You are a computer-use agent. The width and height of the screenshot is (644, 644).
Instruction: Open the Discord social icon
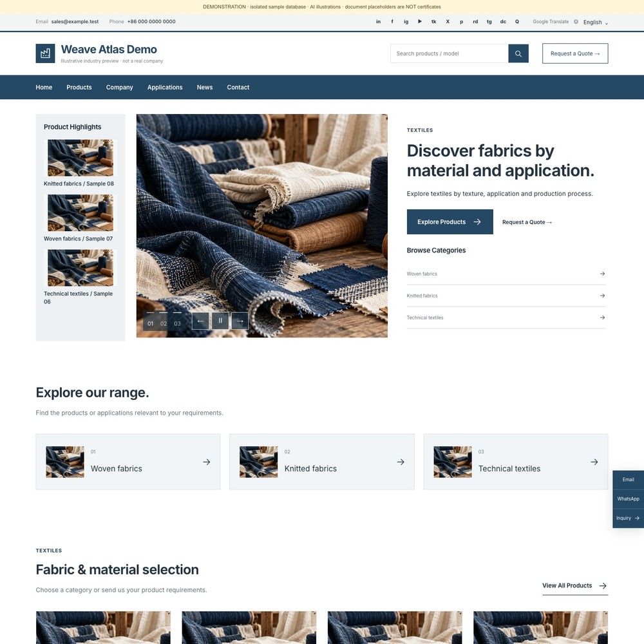503,22
